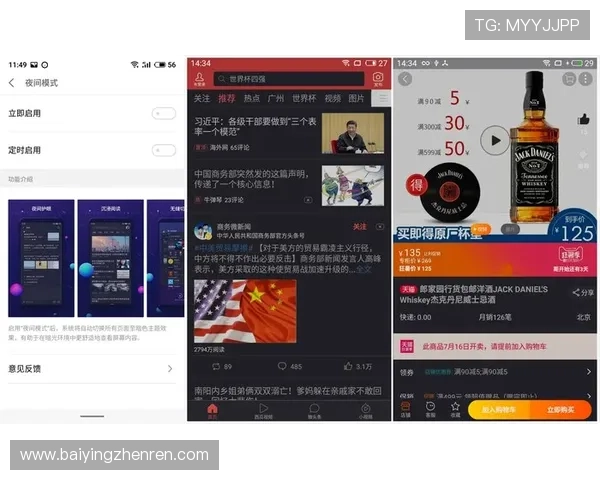Play the Jack Daniel's product video

coord(495,140)
